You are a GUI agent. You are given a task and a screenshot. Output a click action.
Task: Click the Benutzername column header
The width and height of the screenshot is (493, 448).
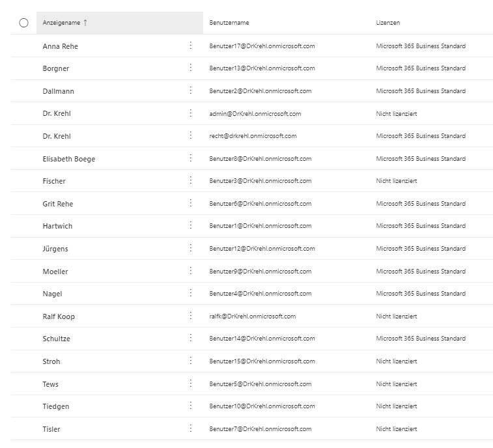(229, 23)
